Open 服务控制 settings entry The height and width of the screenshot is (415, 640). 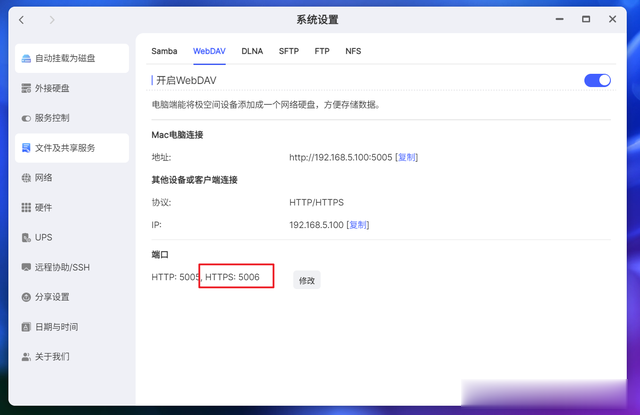[72, 118]
